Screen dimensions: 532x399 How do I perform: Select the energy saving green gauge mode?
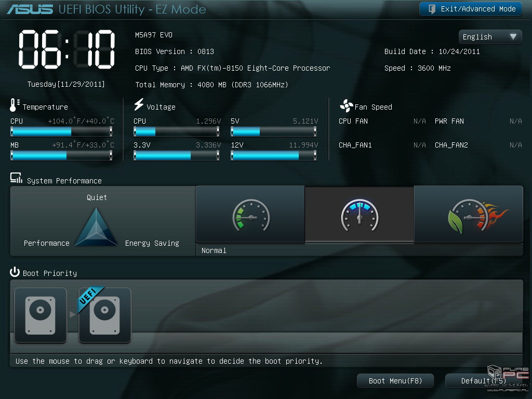click(250, 215)
